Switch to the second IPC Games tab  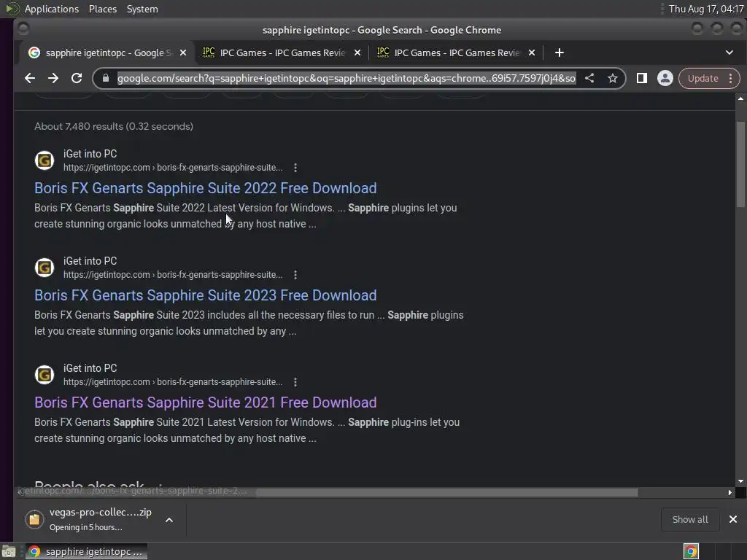click(457, 52)
